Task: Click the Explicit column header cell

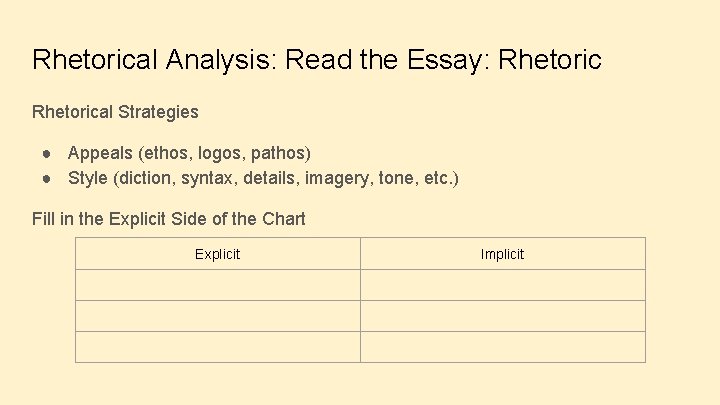Action: pyautogui.click(x=217, y=254)
